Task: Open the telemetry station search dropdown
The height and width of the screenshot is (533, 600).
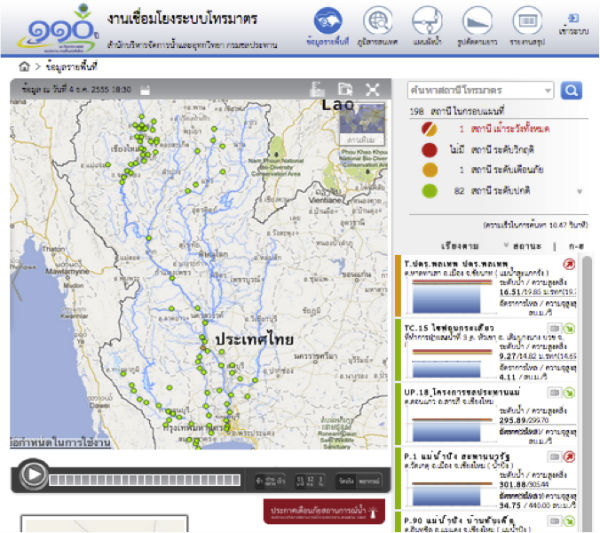Action: (480, 90)
